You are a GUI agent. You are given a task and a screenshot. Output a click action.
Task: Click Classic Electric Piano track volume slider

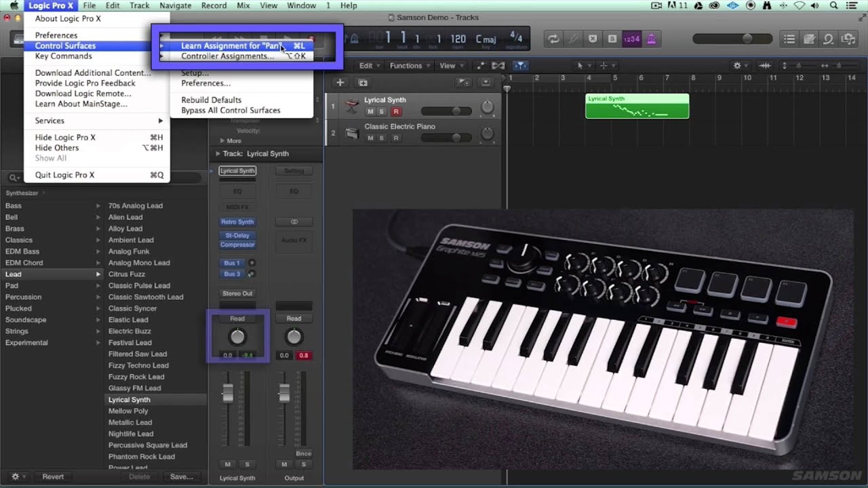tap(446, 138)
